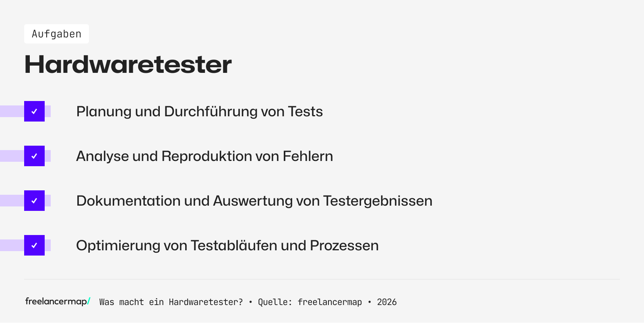Click the green slash in freelancermap logo
Image resolution: width=644 pixels, height=332 pixels.
coord(89,301)
